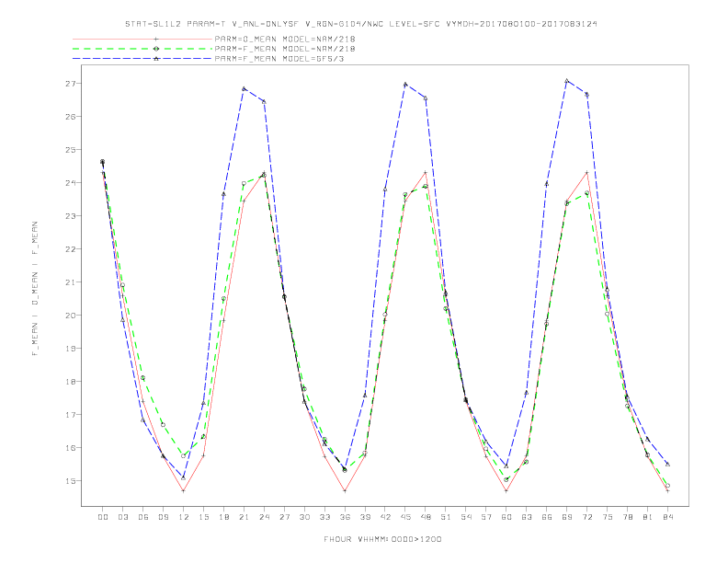Click x-axis tick label 51
Image resolution: width=728 pixels, height=563 pixels.
pos(446,517)
